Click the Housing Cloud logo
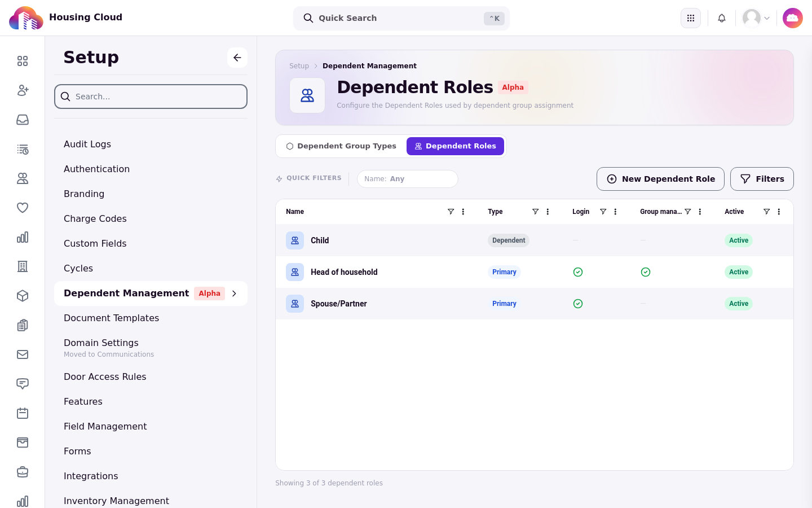The image size is (812, 508). [26, 18]
